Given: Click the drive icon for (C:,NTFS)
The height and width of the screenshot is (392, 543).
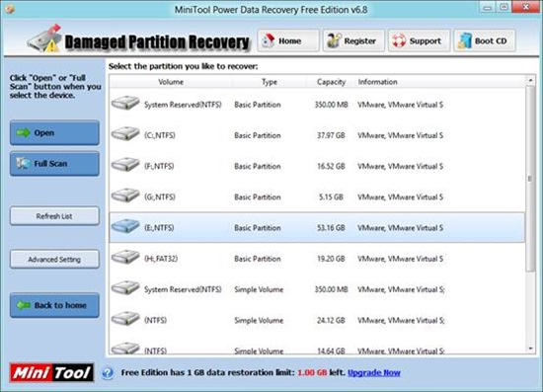Looking at the screenshot, I should 125,134.
